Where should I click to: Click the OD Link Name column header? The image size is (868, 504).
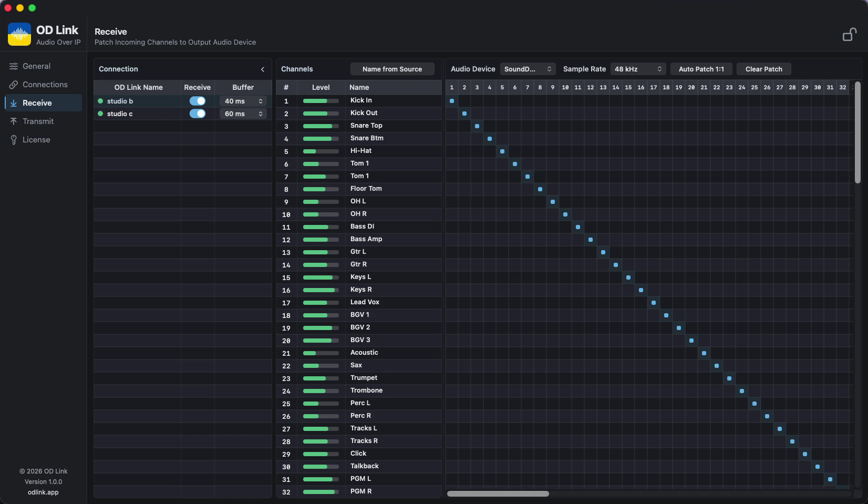[x=139, y=87]
